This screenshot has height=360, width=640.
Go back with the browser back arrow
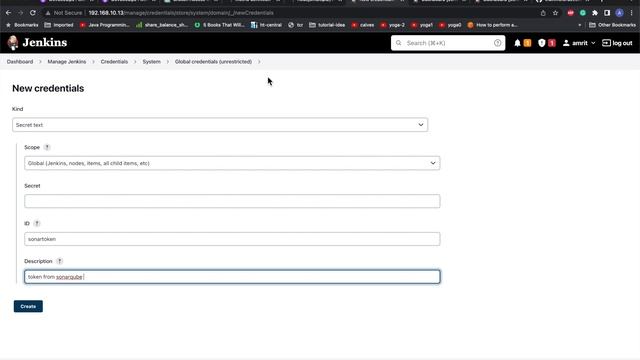click(9, 13)
